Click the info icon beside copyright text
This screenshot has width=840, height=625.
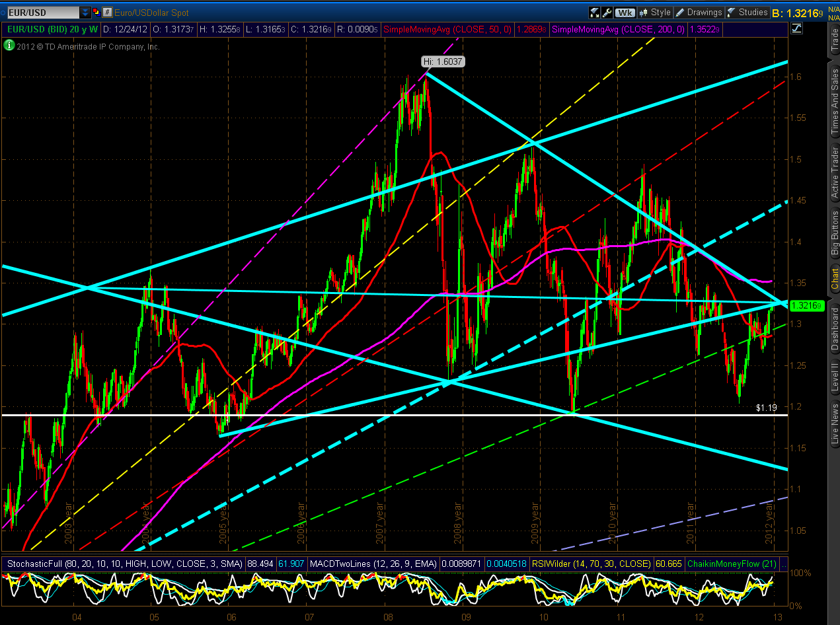click(x=9, y=46)
